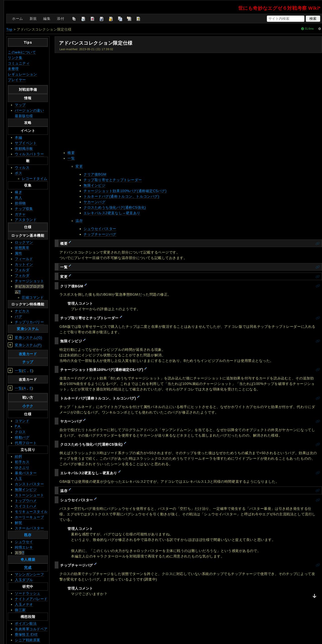Click the pencil edit icon beside 一覧 heading
The width and height of the screenshot is (322, 644).
click(70, 266)
